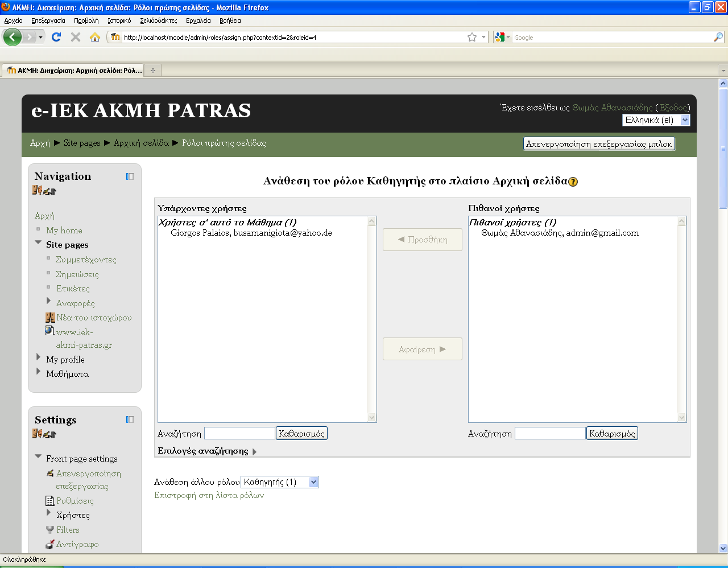Image resolution: width=728 pixels, height=568 pixels.
Task: Click the My home navigation link
Action: (64, 231)
